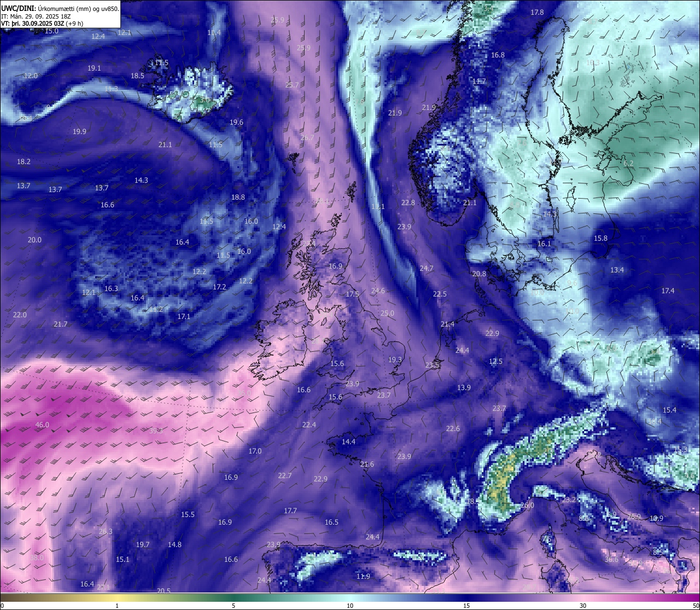Click the 36.6 value label
The image size is (700, 610).
[611, 560]
